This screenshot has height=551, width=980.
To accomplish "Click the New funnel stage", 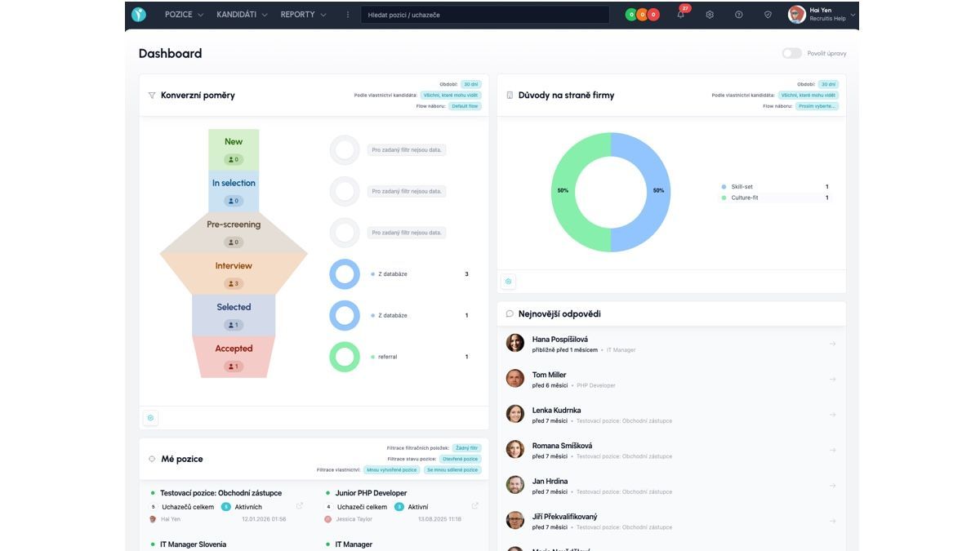I will tap(234, 149).
